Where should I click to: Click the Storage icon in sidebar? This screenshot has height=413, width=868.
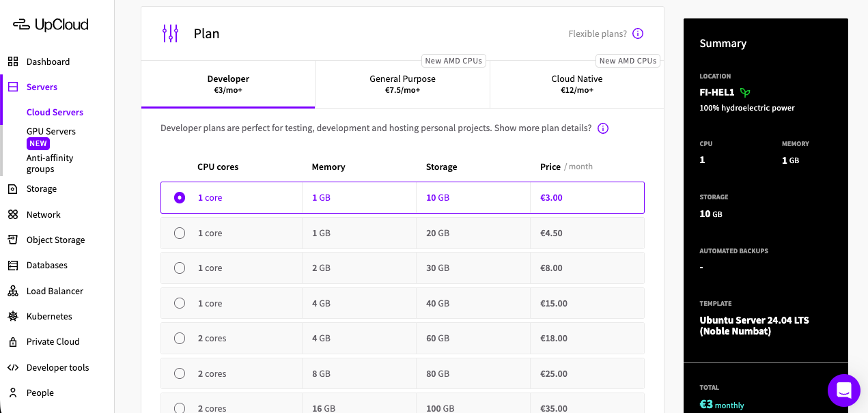coord(13,189)
